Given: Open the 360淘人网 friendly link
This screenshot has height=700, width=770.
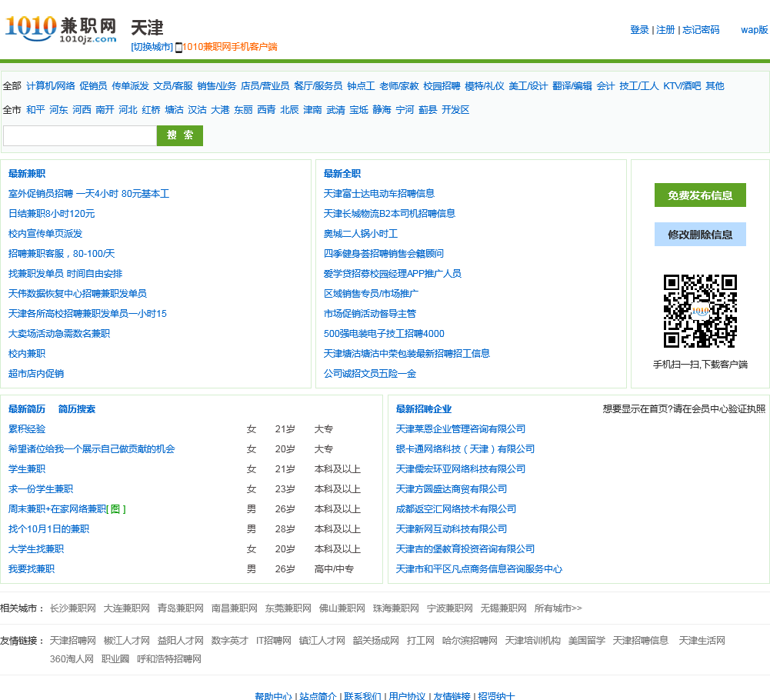Looking at the screenshot, I should coord(72,659).
